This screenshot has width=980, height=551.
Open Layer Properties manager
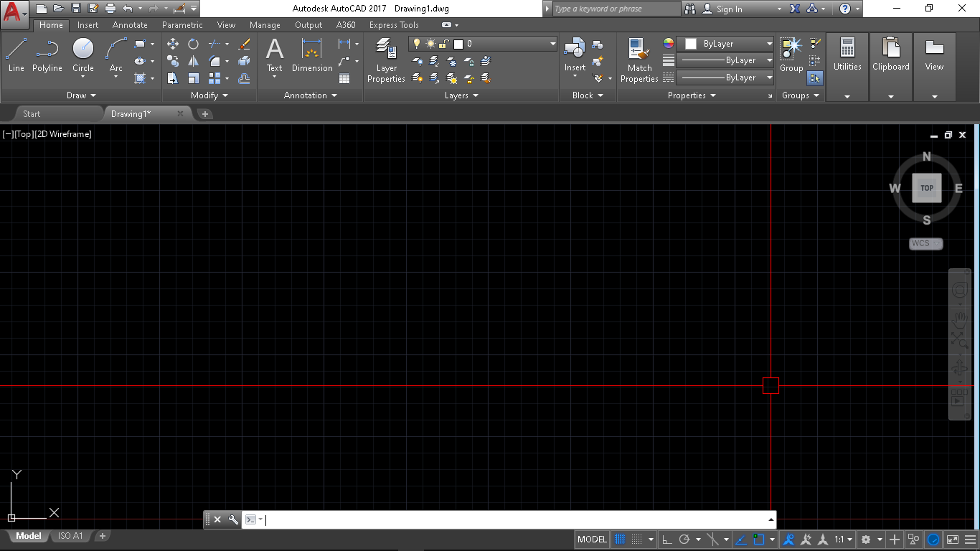point(386,60)
